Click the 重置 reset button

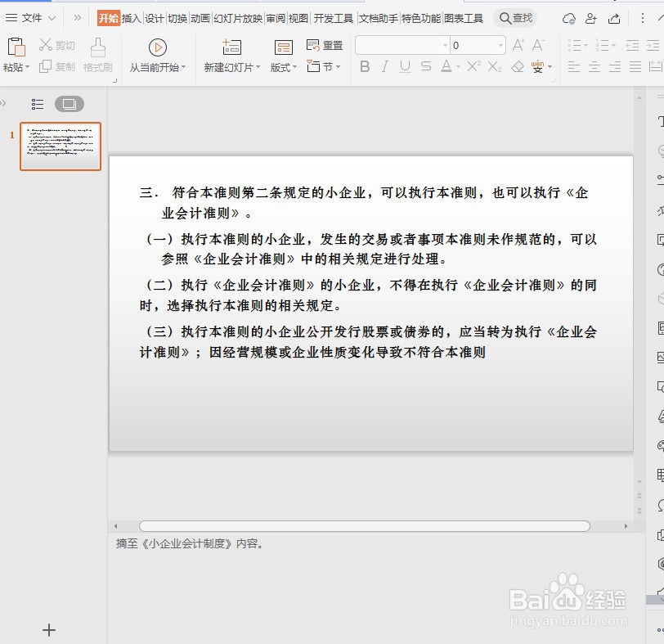coord(325,45)
